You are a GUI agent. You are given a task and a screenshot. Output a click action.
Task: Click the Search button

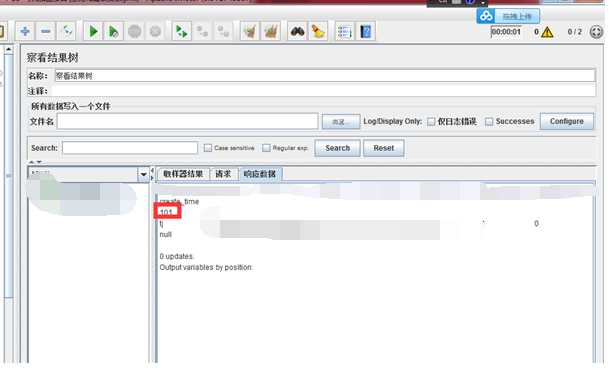pyautogui.click(x=337, y=148)
